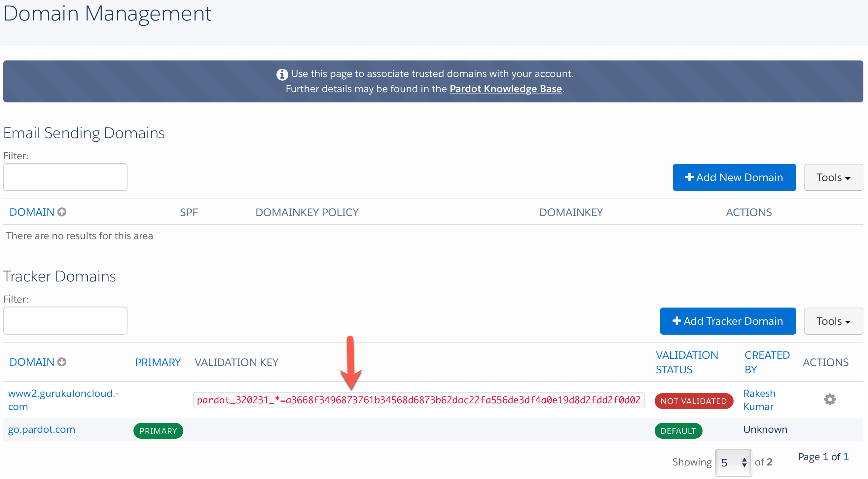Image resolution: width=868 pixels, height=479 pixels.
Task: Click sort arrow beside Email Sending DOMAIN header
Action: coord(62,212)
